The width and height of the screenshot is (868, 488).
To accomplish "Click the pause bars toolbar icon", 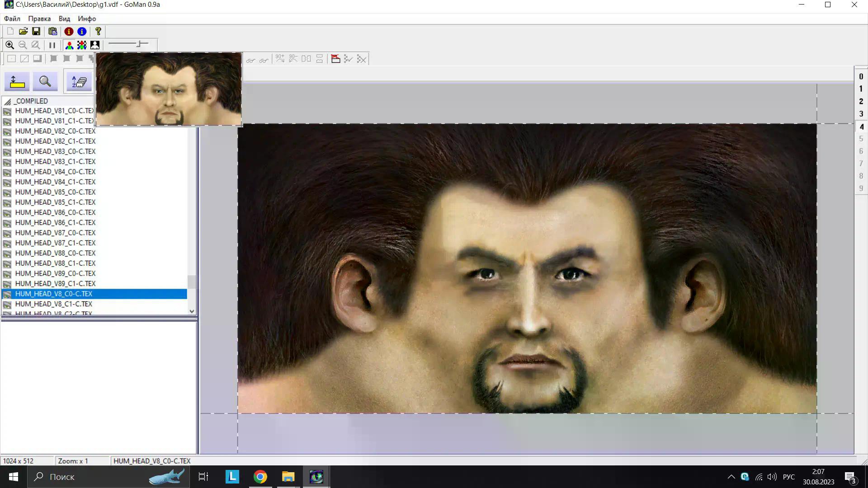I will [52, 45].
